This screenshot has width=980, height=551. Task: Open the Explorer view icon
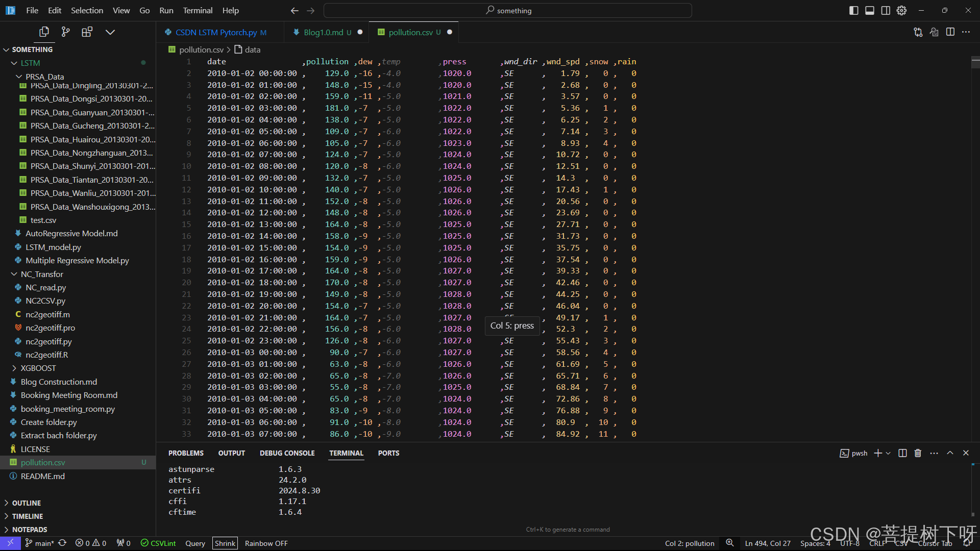[x=44, y=32]
